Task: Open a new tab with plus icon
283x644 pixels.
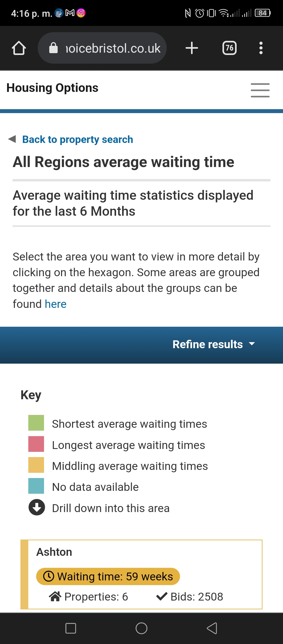Action: [192, 48]
